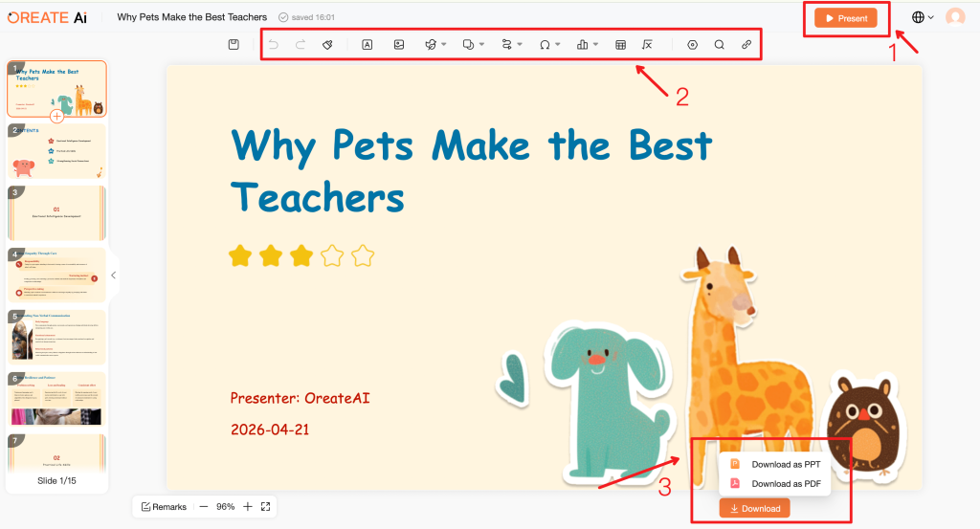980x529 pixels.
Task: Open the Remarks notes panel
Action: tap(164, 506)
